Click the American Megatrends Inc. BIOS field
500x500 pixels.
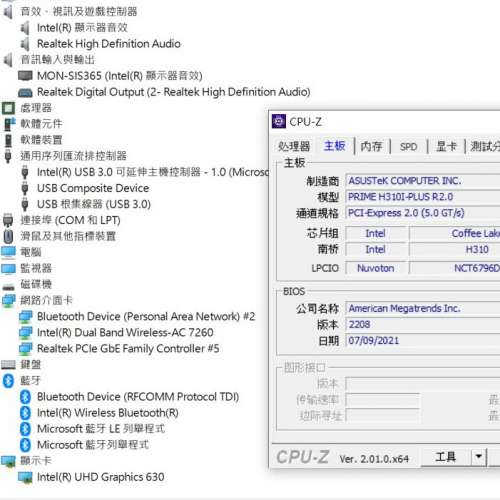tap(423, 308)
